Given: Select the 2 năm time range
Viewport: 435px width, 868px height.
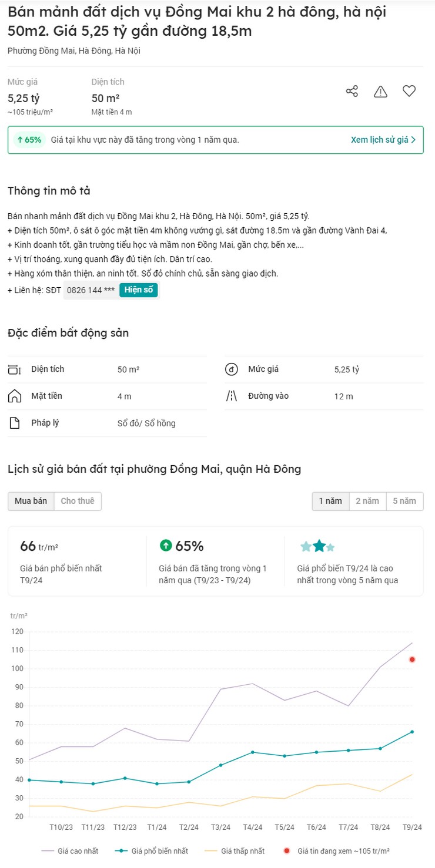Looking at the screenshot, I should (367, 501).
